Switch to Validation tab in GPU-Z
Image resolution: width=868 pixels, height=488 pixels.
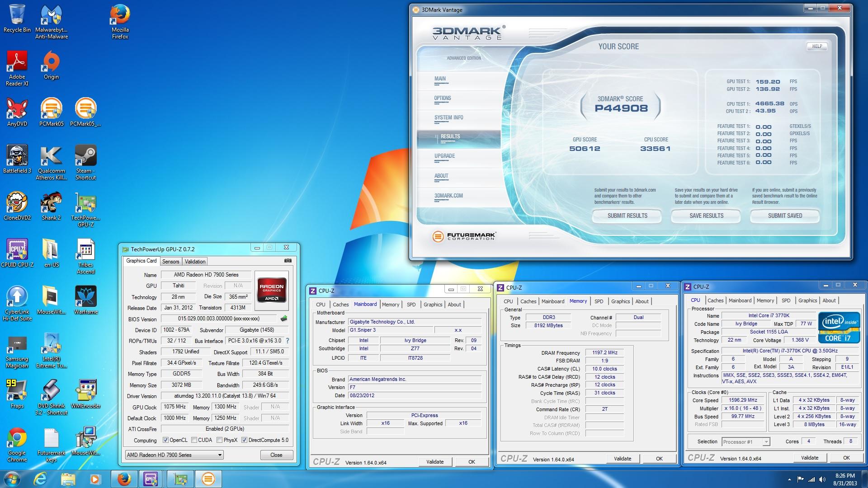pos(195,262)
